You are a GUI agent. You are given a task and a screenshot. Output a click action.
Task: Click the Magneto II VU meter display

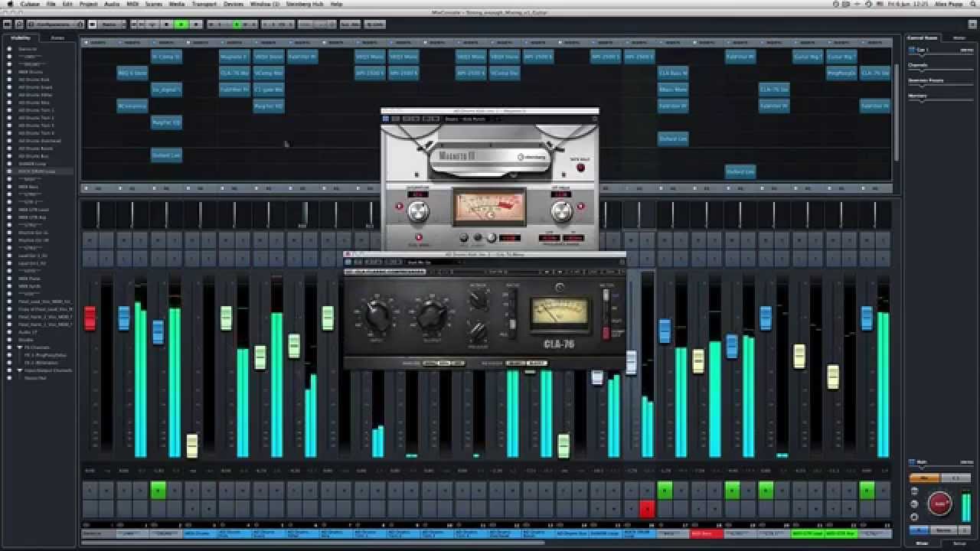[488, 207]
